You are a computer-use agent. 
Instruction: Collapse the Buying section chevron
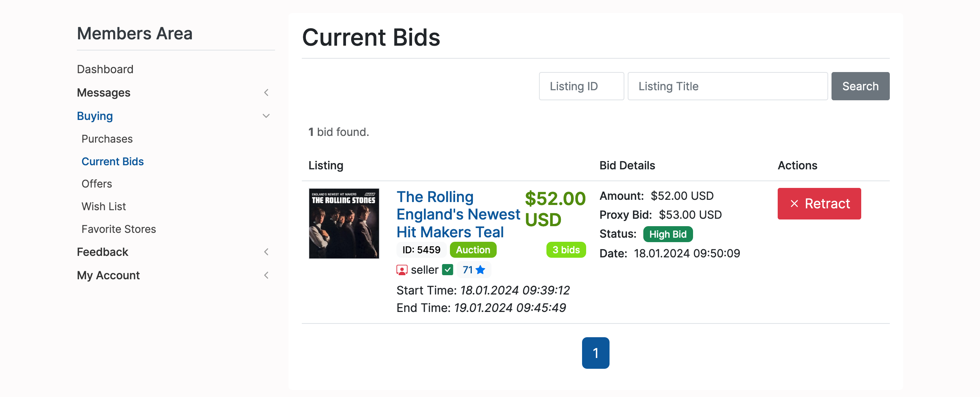266,116
